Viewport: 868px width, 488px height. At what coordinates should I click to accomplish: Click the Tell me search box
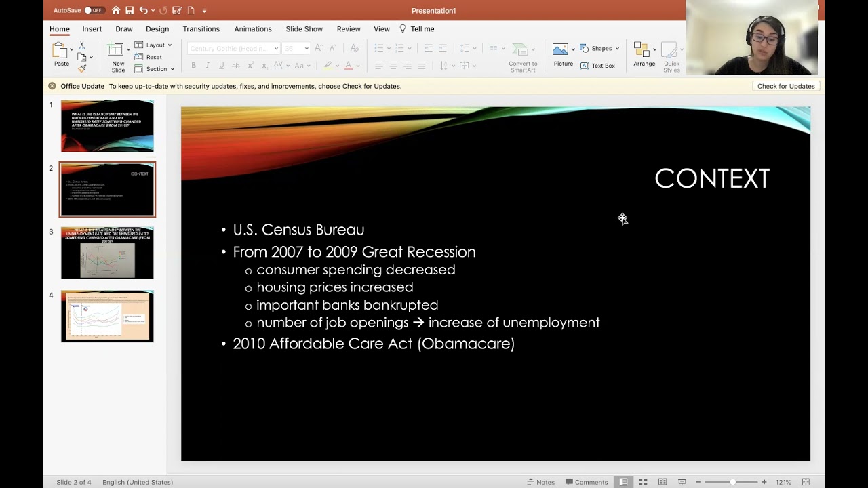pos(417,29)
